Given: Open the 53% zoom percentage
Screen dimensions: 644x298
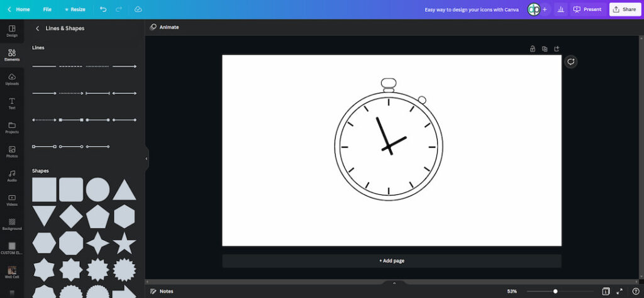Looking at the screenshot, I should (512, 292).
